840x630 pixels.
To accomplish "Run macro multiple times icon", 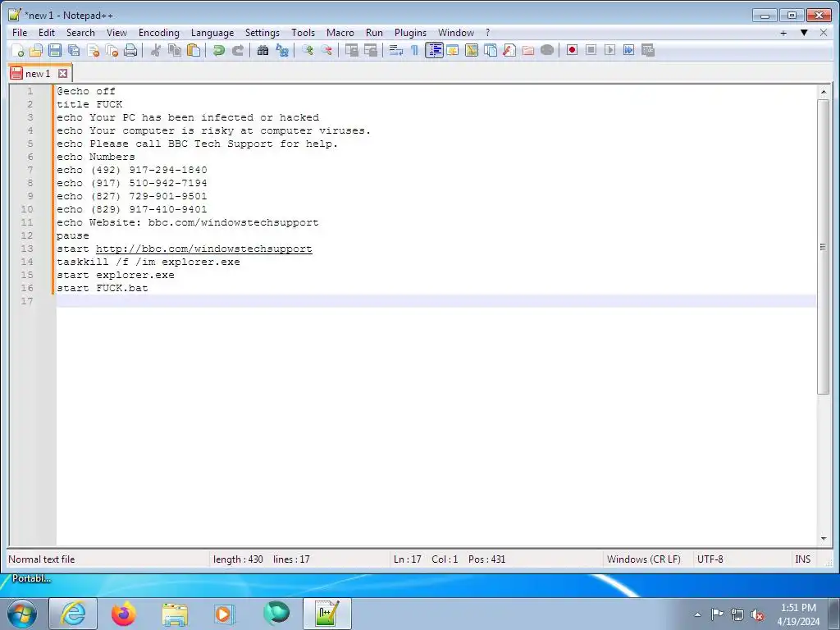I will click(629, 50).
